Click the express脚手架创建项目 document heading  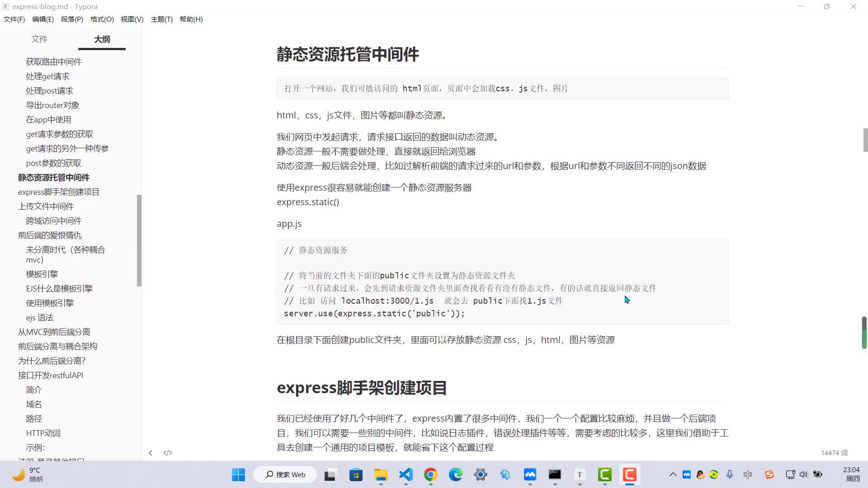tap(362, 388)
